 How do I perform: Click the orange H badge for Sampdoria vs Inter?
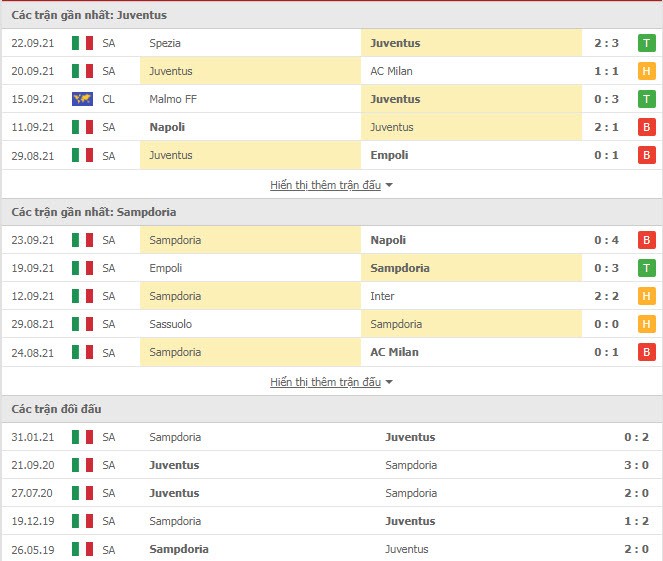coord(646,296)
